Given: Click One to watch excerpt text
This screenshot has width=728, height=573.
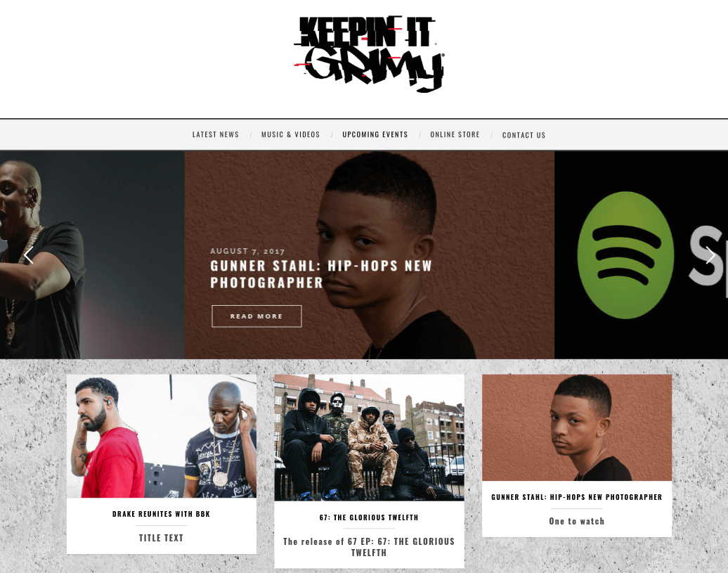Looking at the screenshot, I should 577,522.
